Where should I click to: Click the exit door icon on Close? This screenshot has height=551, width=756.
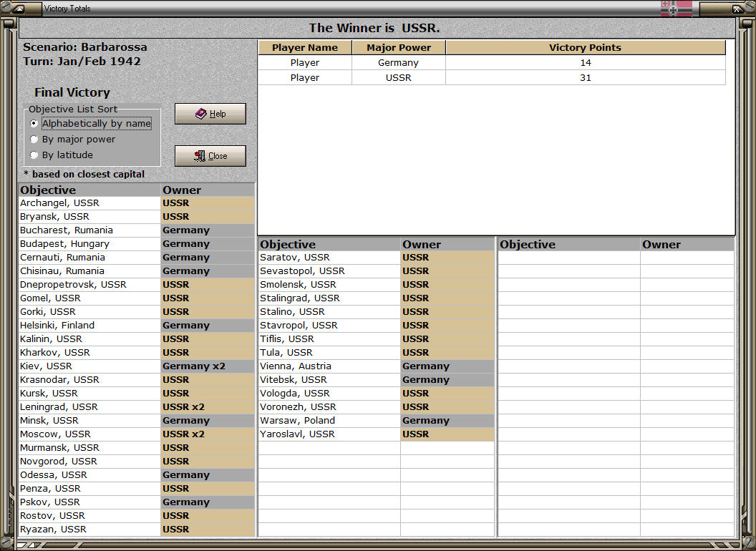pyautogui.click(x=200, y=156)
